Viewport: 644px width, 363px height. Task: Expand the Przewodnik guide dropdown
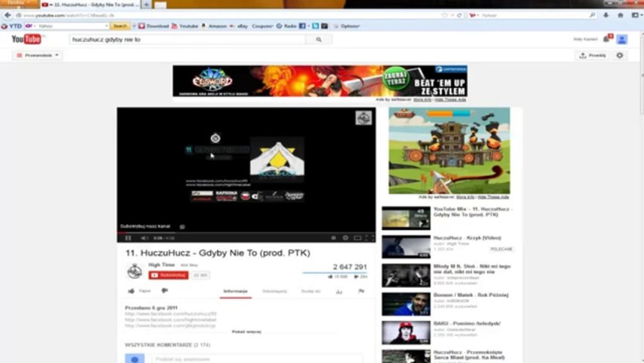tap(37, 55)
